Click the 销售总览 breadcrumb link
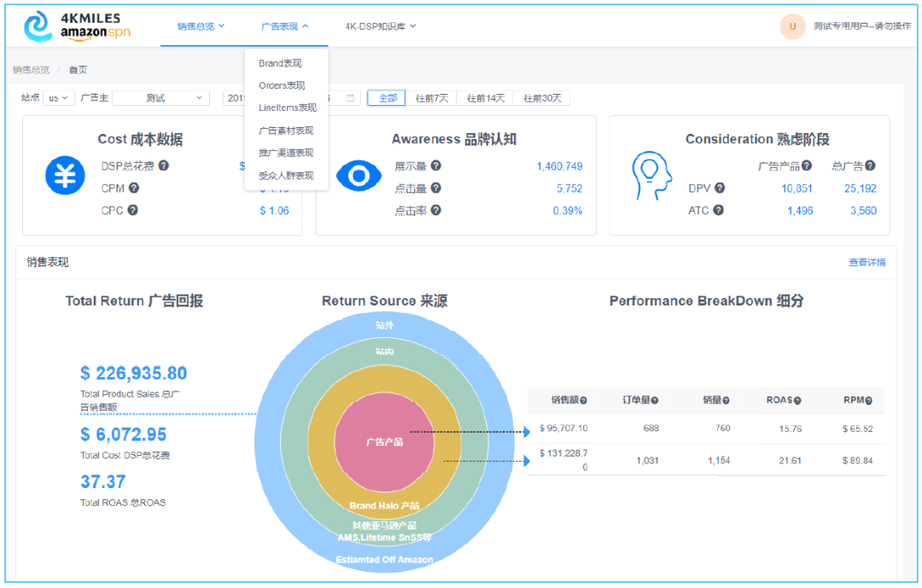 (31, 70)
